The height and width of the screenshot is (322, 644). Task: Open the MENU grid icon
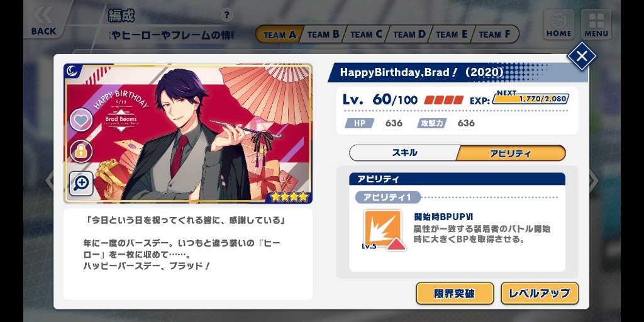[x=596, y=25]
